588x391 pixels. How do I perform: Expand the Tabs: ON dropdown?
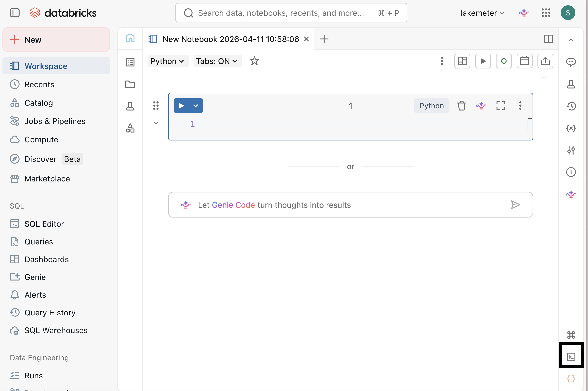point(217,61)
